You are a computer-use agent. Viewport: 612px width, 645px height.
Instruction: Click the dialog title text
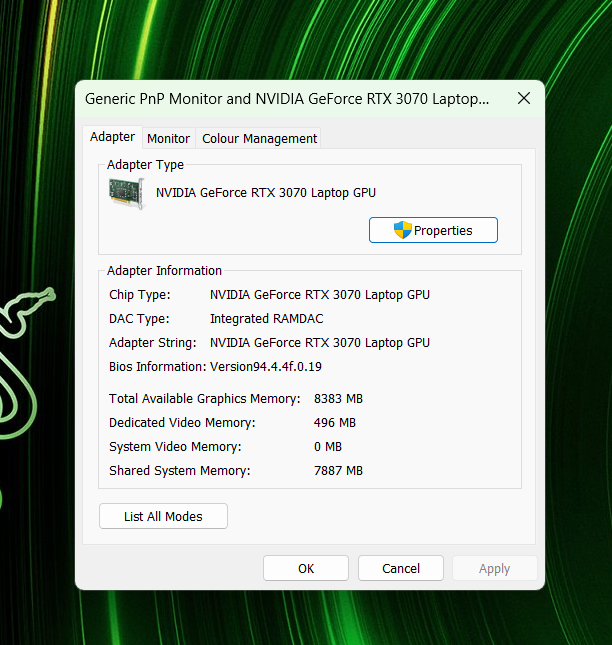287,99
